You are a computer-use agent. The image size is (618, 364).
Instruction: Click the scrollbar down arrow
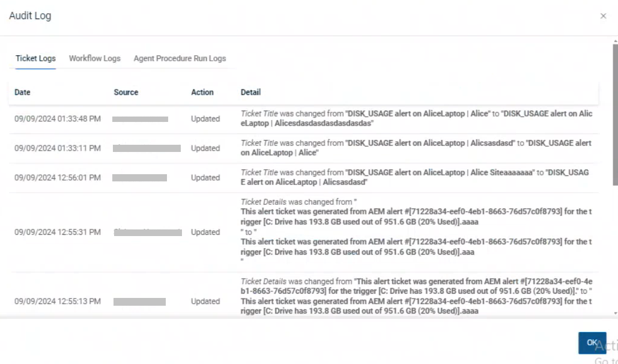[x=615, y=313]
